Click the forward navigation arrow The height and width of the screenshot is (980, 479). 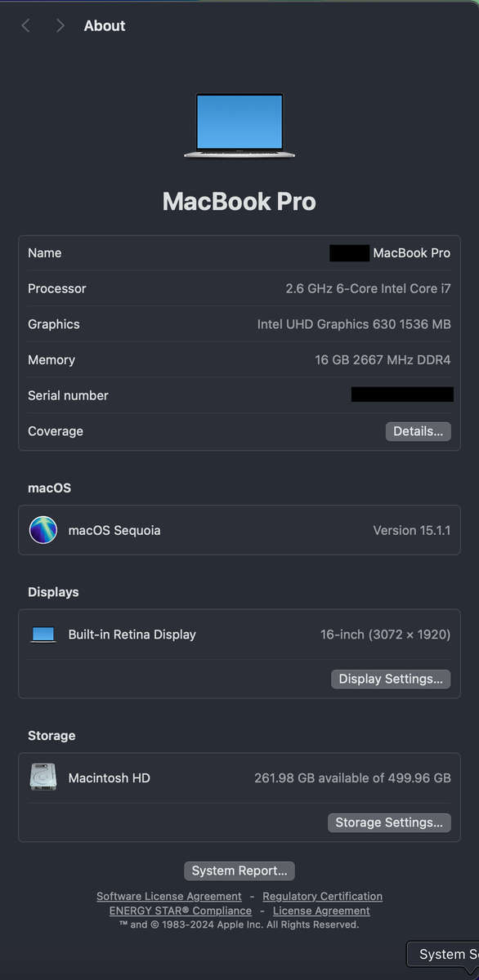point(60,25)
